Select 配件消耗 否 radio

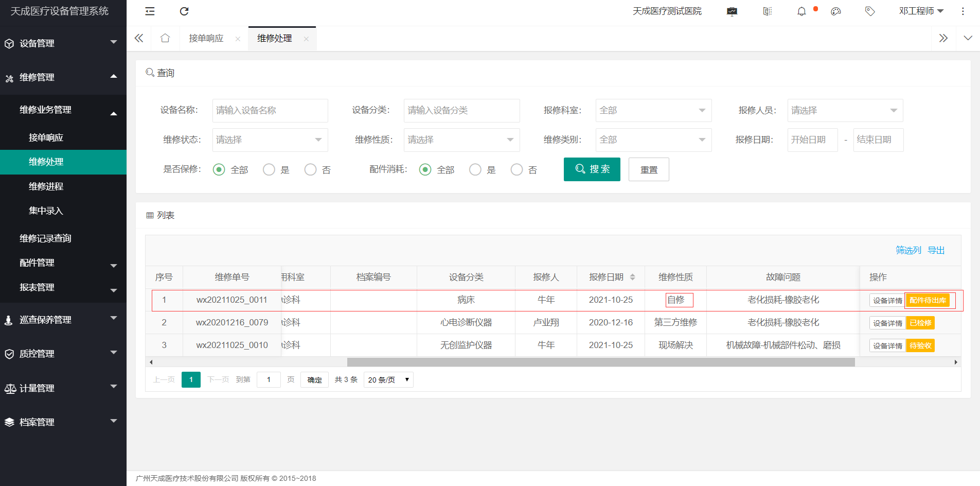pos(516,169)
